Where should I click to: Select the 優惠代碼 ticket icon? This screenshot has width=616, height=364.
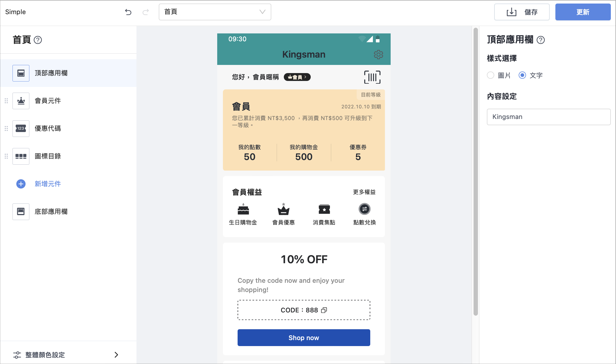point(21,128)
